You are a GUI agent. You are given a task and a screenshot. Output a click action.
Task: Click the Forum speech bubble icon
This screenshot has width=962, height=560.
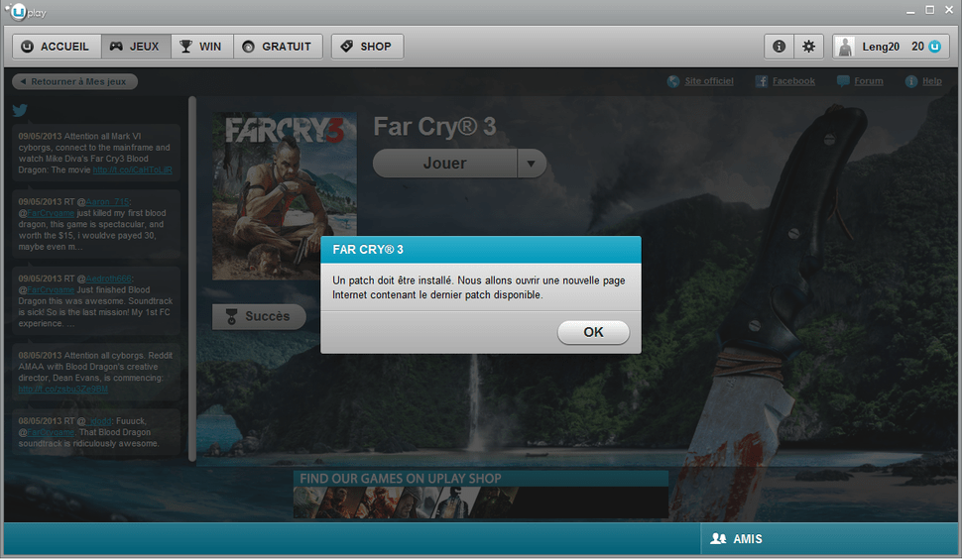pyautogui.click(x=843, y=81)
